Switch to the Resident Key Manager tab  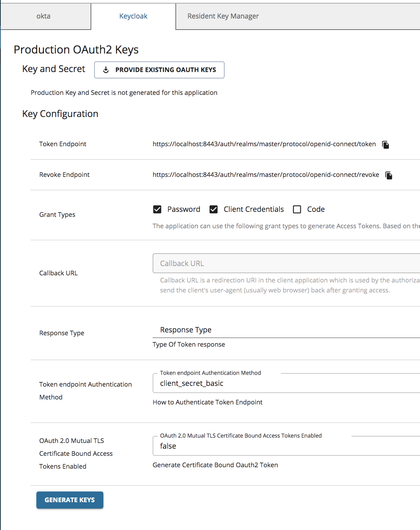[222, 16]
